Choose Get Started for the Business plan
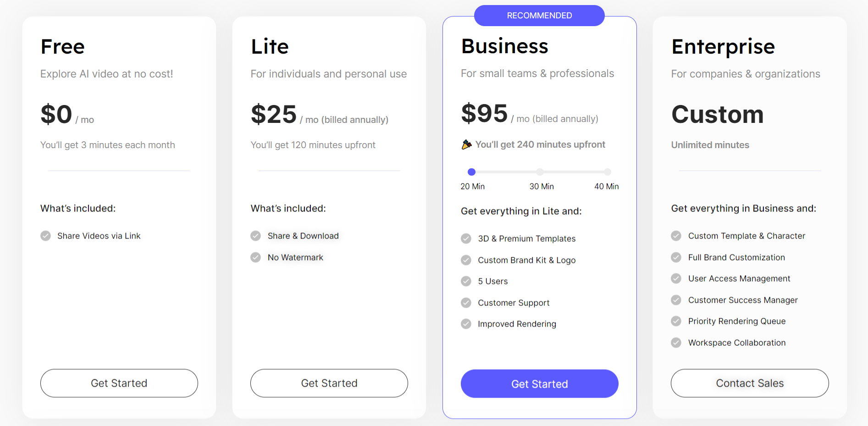Viewport: 868px width, 426px height. [x=539, y=384]
